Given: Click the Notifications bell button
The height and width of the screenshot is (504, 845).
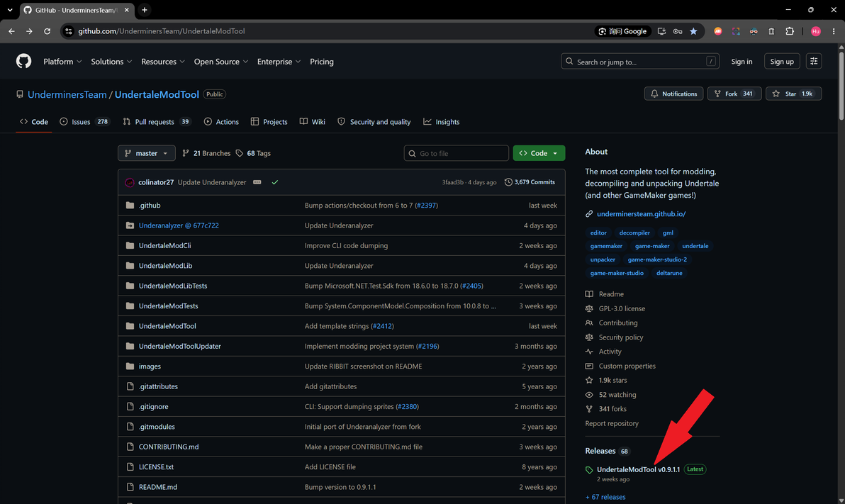Looking at the screenshot, I should [673, 94].
